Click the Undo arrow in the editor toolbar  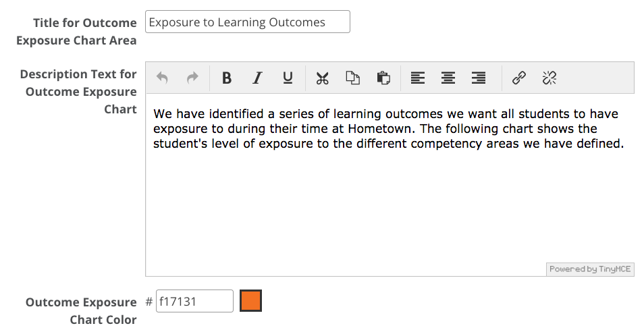[x=162, y=78]
